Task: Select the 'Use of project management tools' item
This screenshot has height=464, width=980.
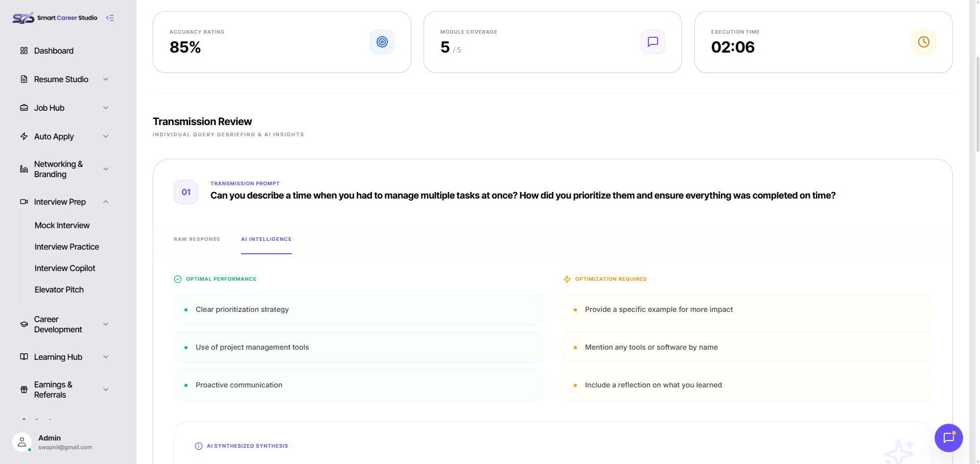Action: tap(358, 347)
